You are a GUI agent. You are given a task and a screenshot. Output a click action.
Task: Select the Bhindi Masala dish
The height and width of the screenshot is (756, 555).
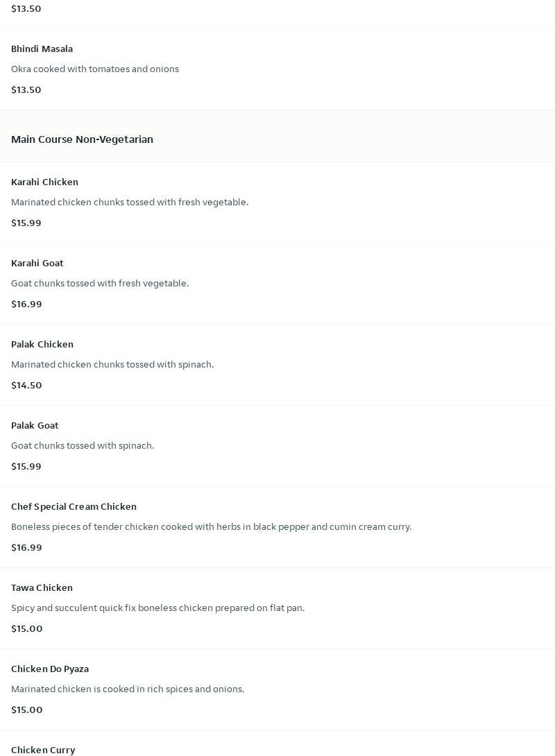(x=42, y=49)
